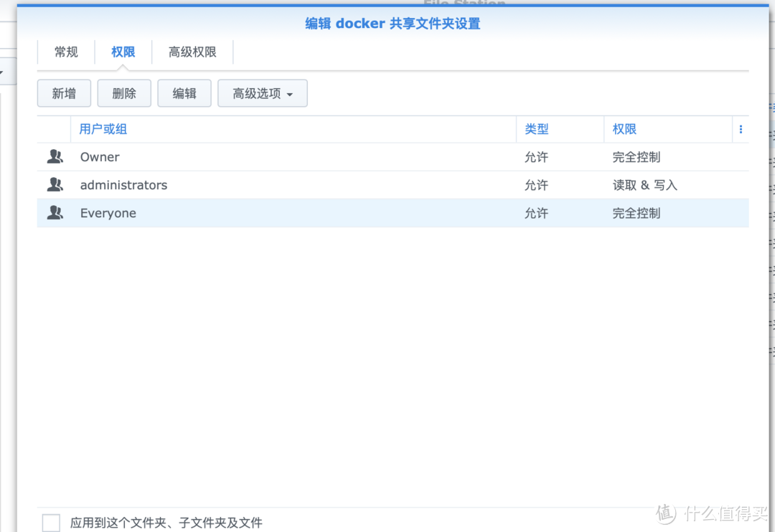Select the 权限 tab

[x=123, y=52]
